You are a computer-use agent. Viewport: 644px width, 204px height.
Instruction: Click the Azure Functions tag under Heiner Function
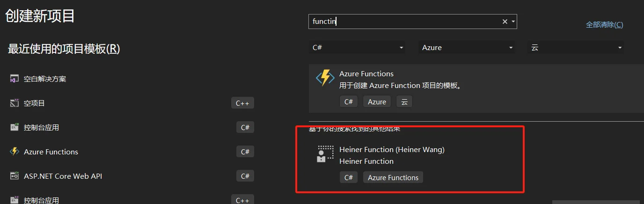[x=393, y=177]
